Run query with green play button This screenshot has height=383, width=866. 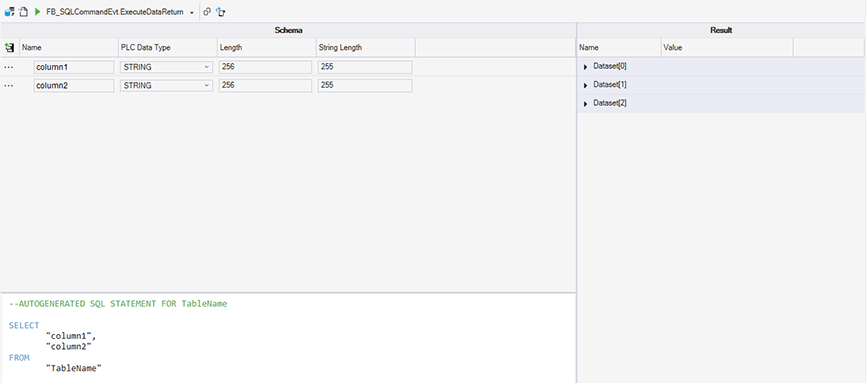[x=38, y=12]
